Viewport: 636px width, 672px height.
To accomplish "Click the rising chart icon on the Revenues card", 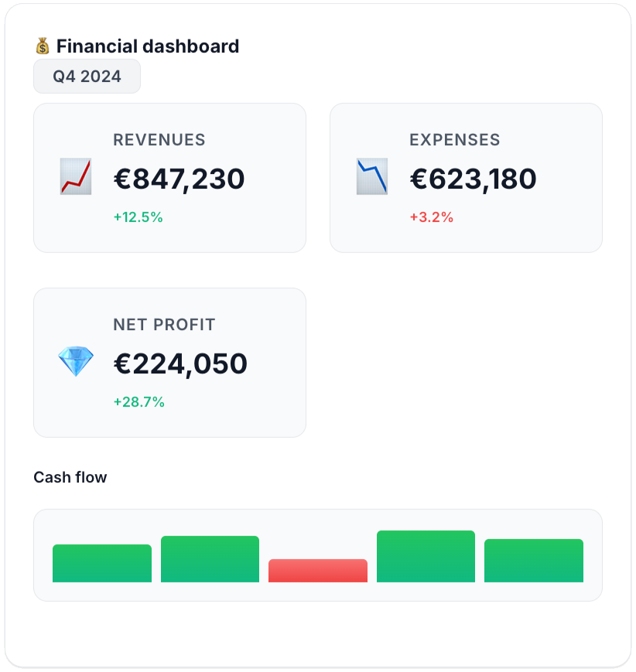I will (x=76, y=176).
